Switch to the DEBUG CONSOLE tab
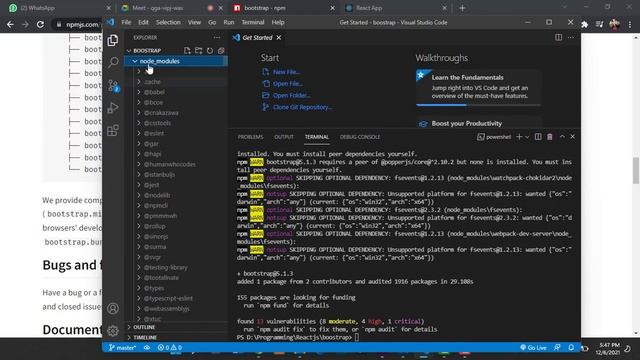This screenshot has width=640, height=360. (360, 137)
